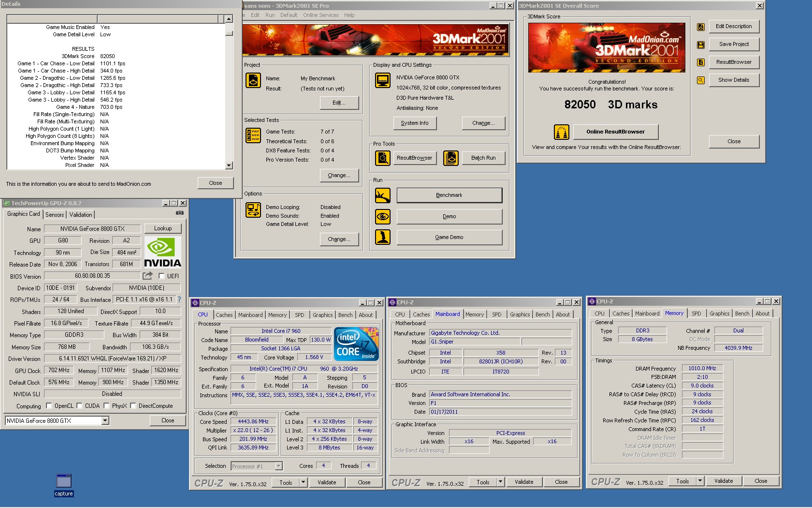Click the Game Demo button
This screenshot has height=508, width=812.
click(x=449, y=237)
